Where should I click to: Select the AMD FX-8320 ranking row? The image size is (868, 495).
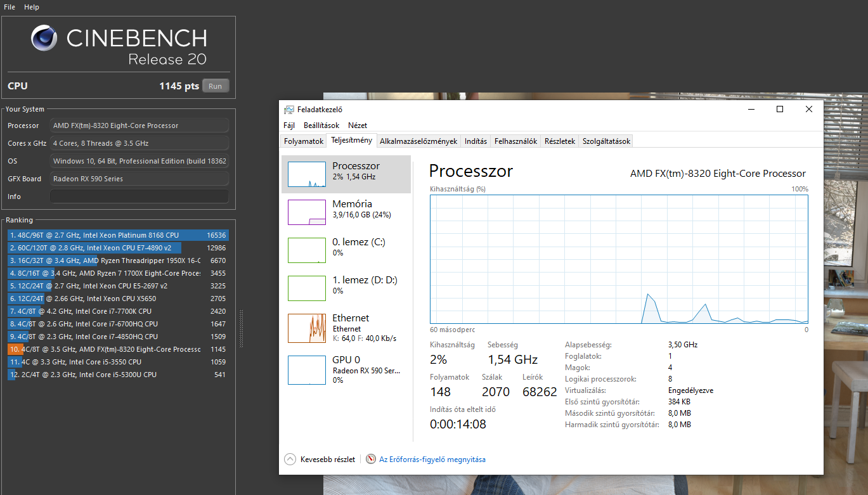click(118, 349)
